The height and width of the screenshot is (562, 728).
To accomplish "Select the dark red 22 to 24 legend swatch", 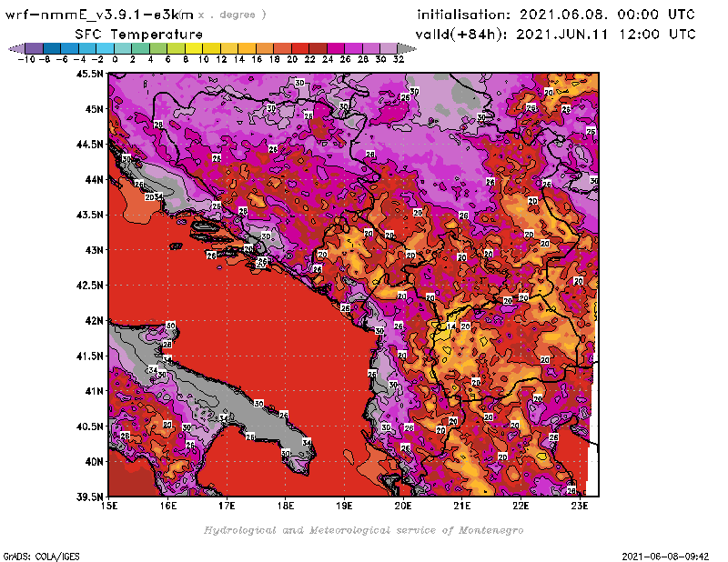I will tap(318, 48).
